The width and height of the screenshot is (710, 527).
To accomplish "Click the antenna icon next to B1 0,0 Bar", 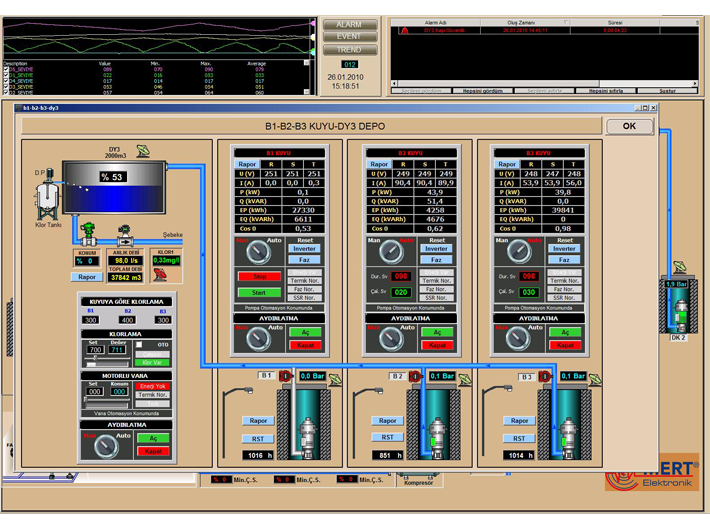I will point(335,379).
